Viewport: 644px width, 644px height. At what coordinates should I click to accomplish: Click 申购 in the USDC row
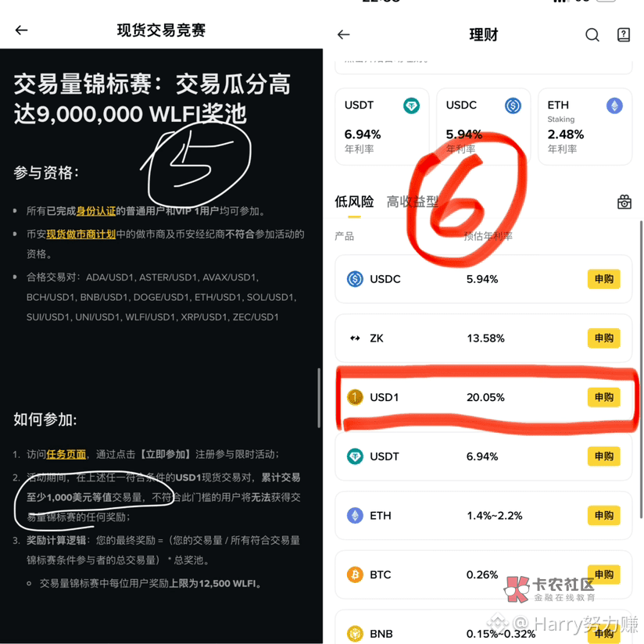click(x=603, y=279)
